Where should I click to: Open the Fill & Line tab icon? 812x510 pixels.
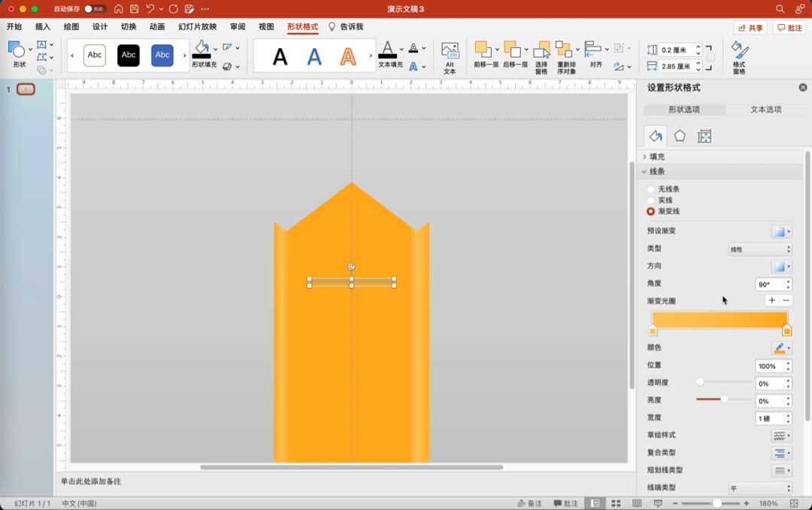click(656, 136)
